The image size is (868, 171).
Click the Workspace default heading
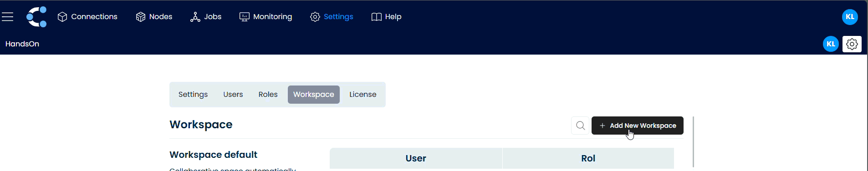[213, 155]
